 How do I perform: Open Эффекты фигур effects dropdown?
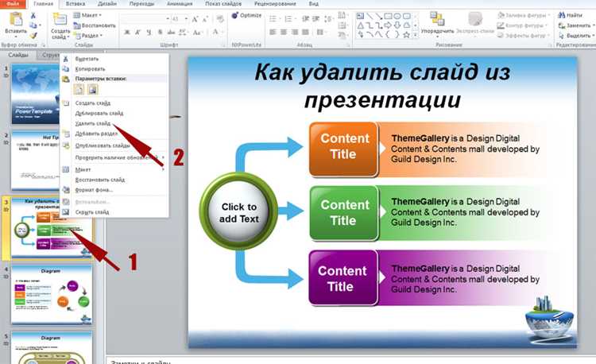pyautogui.click(x=524, y=35)
